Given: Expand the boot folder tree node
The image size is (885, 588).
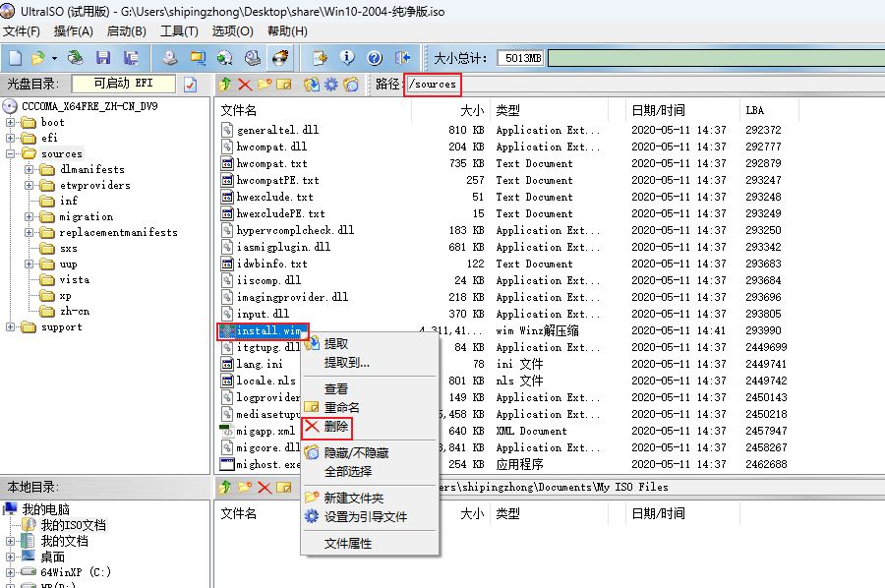Looking at the screenshot, I should (12, 123).
